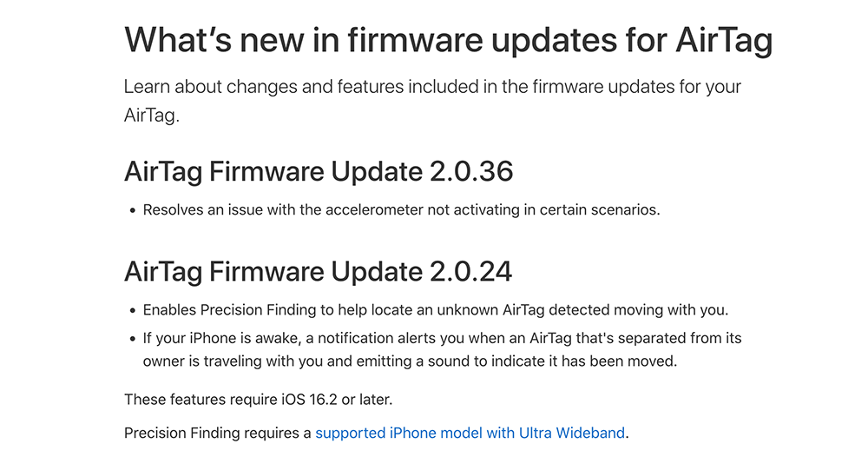Select the accelerometer issue bullet text
Viewport: 868px width, 457px height.
point(401,210)
